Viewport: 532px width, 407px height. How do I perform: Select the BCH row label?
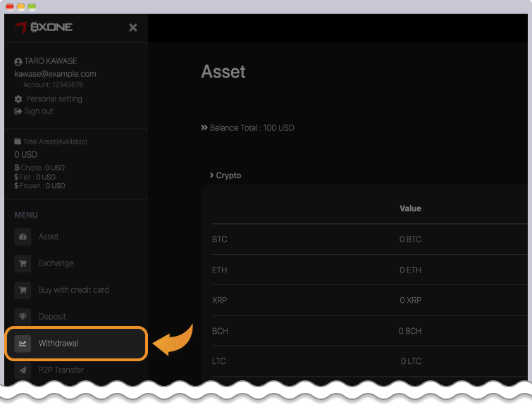220,331
